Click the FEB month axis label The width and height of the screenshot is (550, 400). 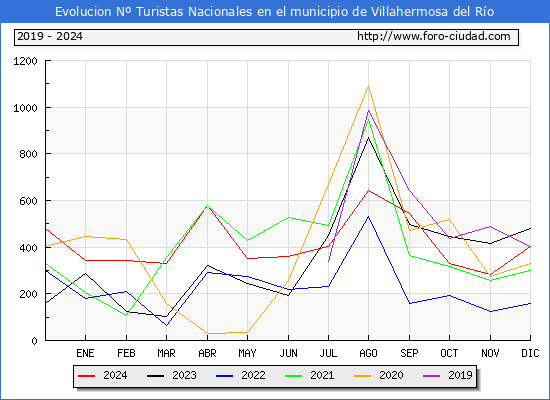click(x=126, y=353)
